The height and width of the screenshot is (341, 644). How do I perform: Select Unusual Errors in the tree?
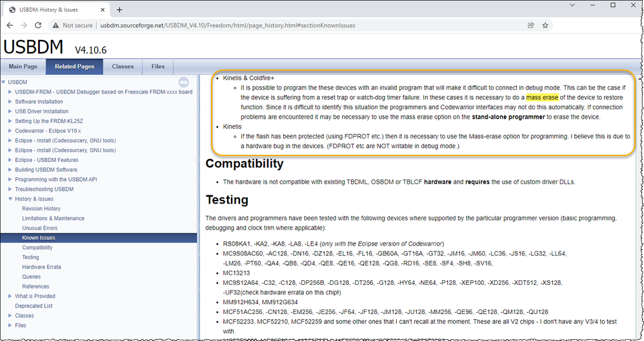coord(40,228)
